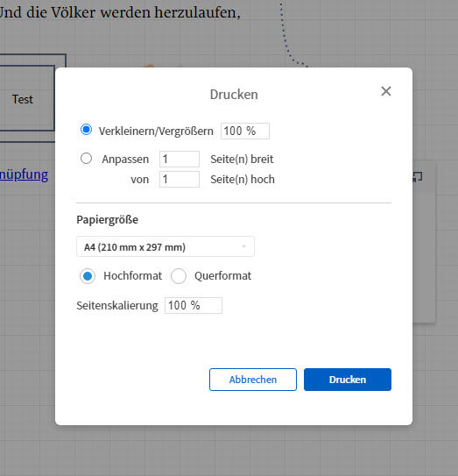Focus the Seite(n) breit number field
The height and width of the screenshot is (476, 458).
click(x=180, y=159)
